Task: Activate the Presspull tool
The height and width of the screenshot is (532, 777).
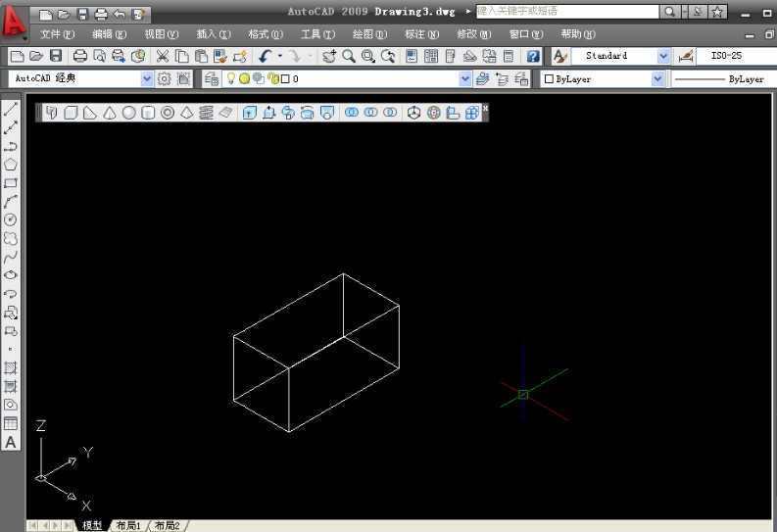Action: pos(268,113)
